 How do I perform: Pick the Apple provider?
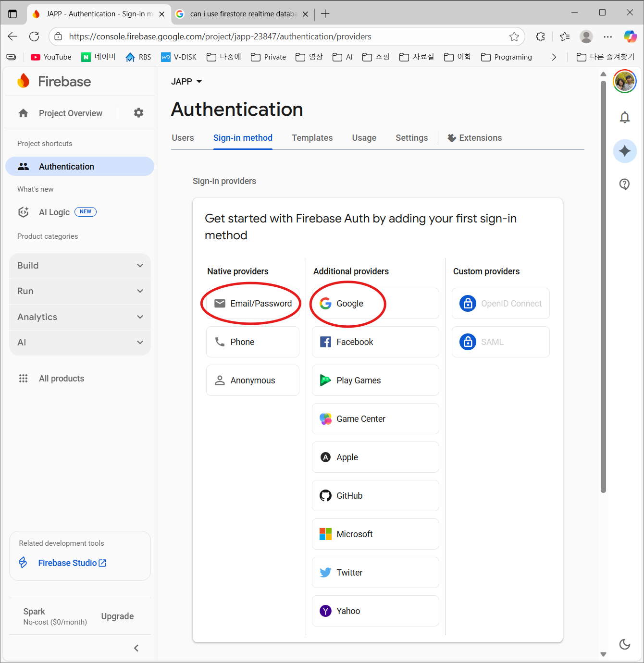pos(375,457)
